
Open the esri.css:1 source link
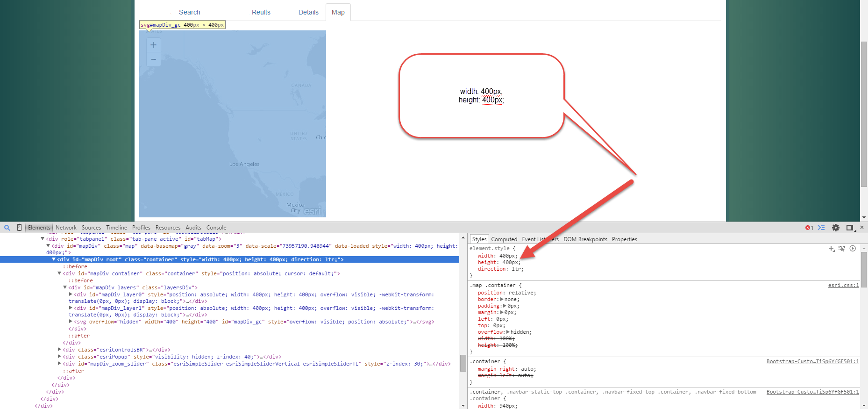(843, 286)
